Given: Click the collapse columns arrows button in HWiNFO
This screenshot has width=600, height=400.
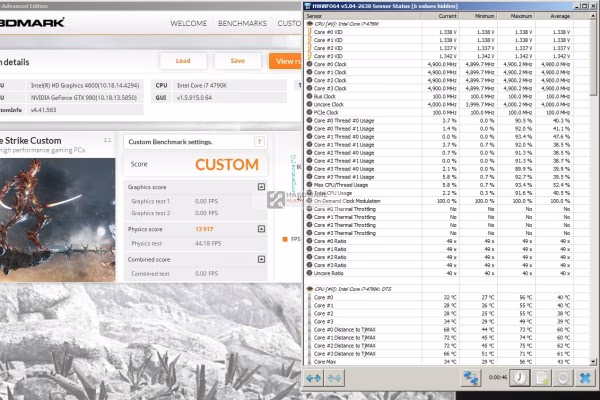Looking at the screenshot, I should click(x=334, y=378).
